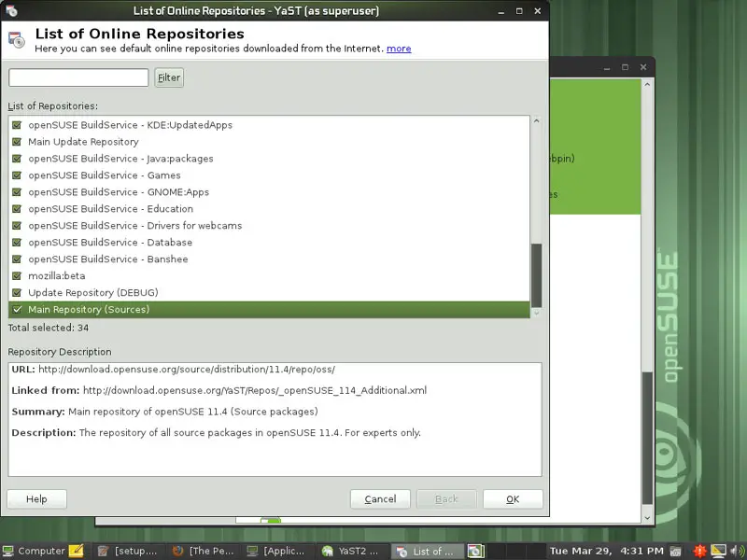The image size is (747, 560).
Task: Click the Cancel button
Action: pyautogui.click(x=380, y=499)
